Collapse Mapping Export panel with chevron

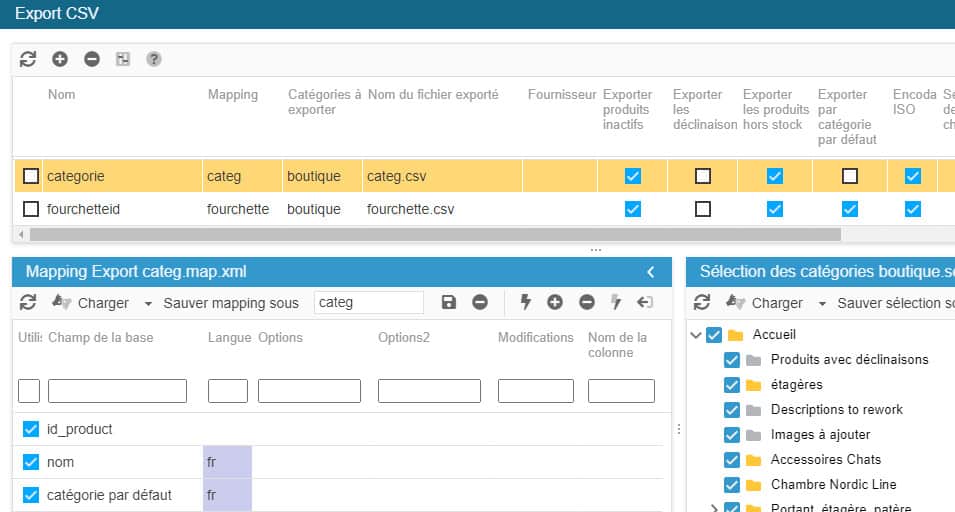tap(651, 271)
